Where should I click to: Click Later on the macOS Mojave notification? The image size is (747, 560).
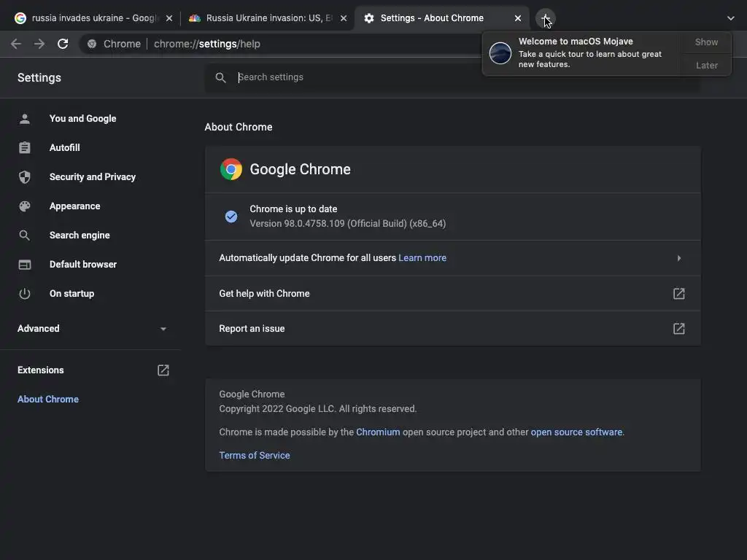click(706, 66)
